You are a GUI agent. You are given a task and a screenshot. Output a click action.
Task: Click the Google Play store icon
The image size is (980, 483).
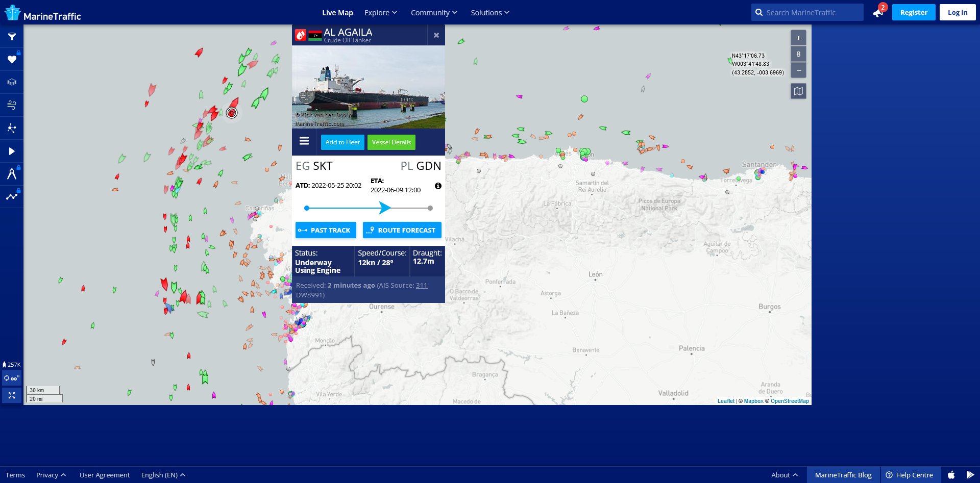click(970, 475)
